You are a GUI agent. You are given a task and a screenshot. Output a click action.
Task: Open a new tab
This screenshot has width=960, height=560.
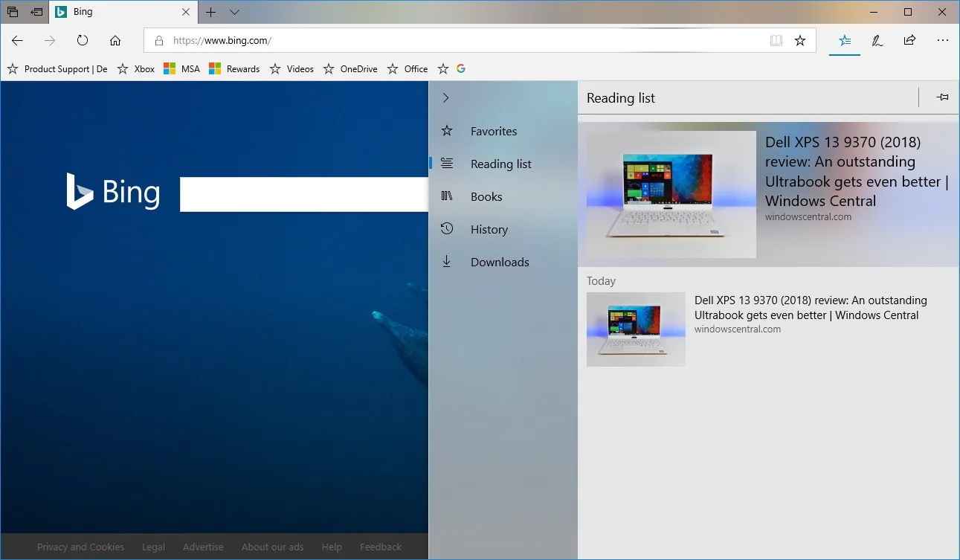tap(211, 12)
